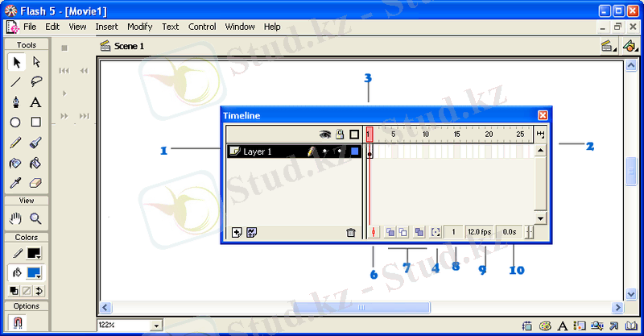Click the Add Guide Layer button
This screenshot has height=336, width=644.
(x=251, y=232)
